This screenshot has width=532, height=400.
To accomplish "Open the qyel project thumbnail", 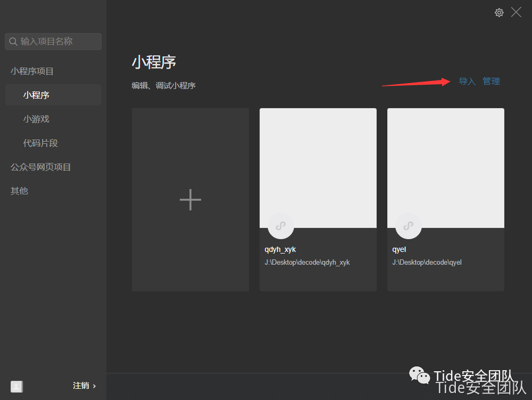I will tap(445, 168).
